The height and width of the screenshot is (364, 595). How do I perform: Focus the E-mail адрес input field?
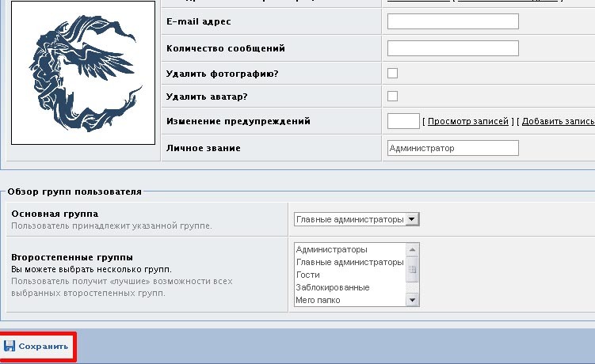coord(452,21)
